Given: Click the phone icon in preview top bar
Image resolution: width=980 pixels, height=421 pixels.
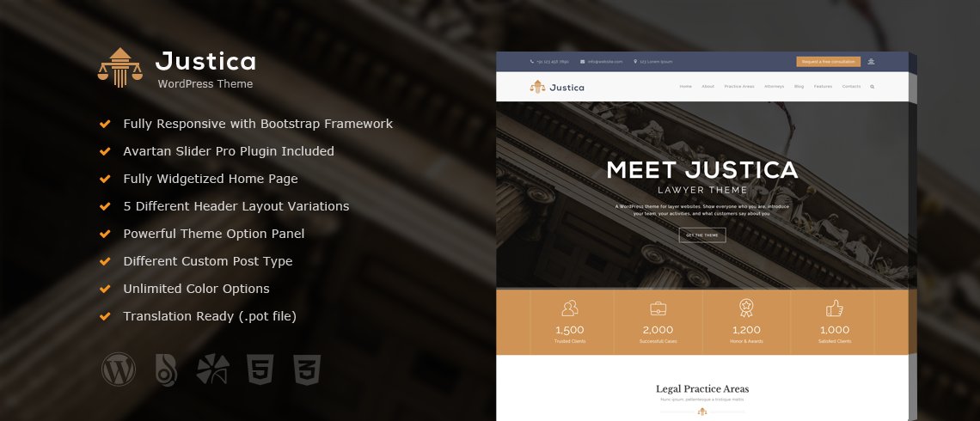Looking at the screenshot, I should (x=532, y=62).
